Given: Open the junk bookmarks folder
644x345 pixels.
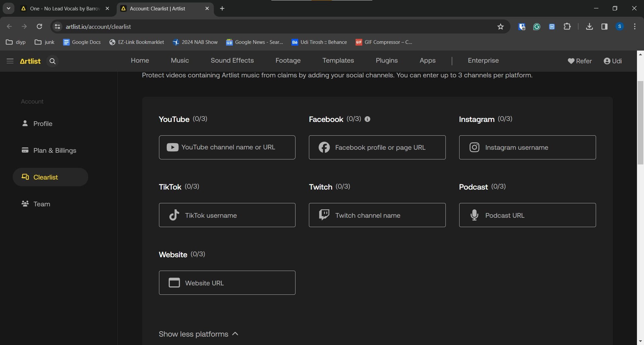Looking at the screenshot, I should 45,42.
